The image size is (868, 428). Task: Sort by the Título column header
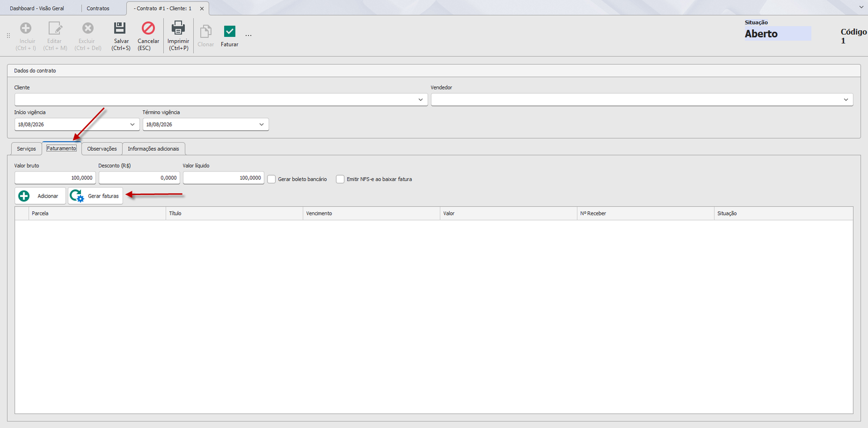coord(234,214)
